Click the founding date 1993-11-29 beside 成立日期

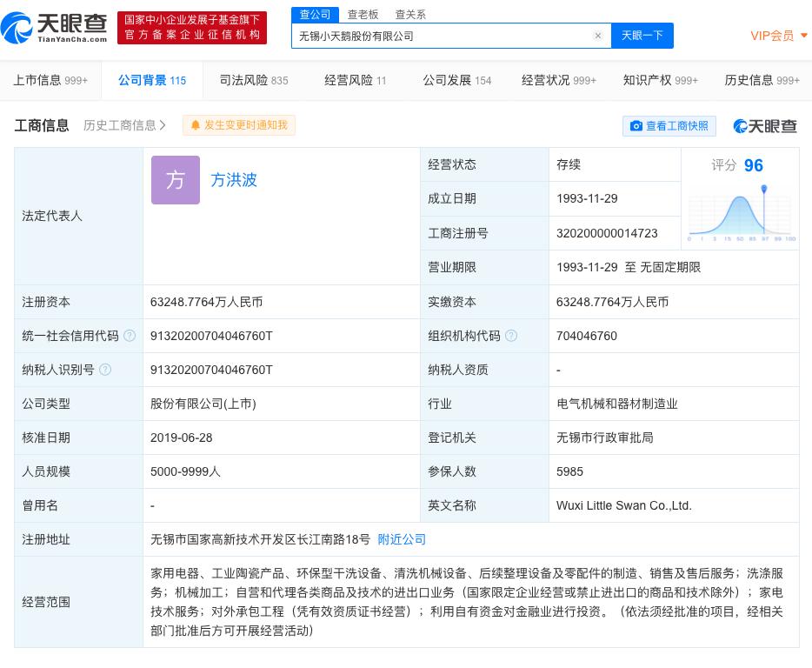587,198
